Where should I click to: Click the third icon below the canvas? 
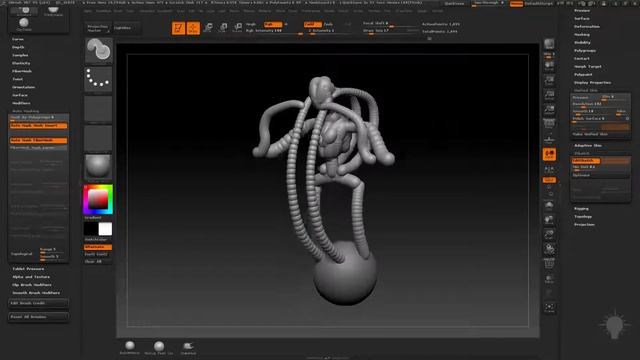tap(188, 347)
